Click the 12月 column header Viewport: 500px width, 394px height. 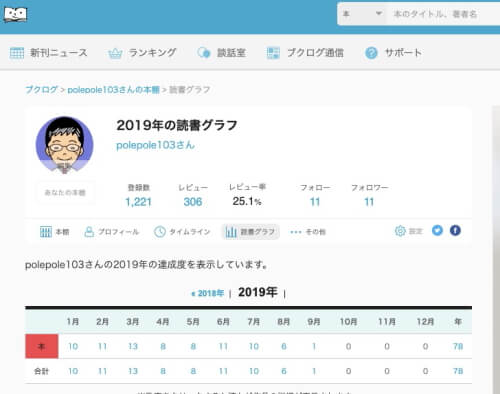425,322
